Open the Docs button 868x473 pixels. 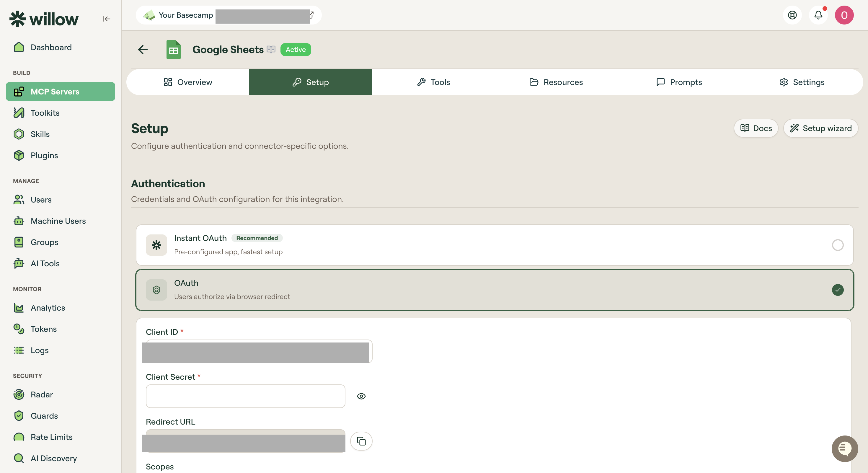[x=756, y=128]
